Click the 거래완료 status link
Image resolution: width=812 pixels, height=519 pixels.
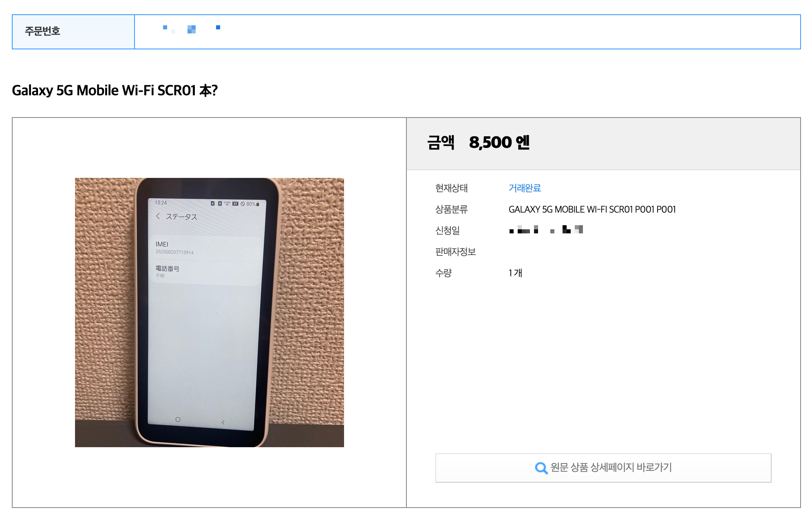click(x=525, y=188)
